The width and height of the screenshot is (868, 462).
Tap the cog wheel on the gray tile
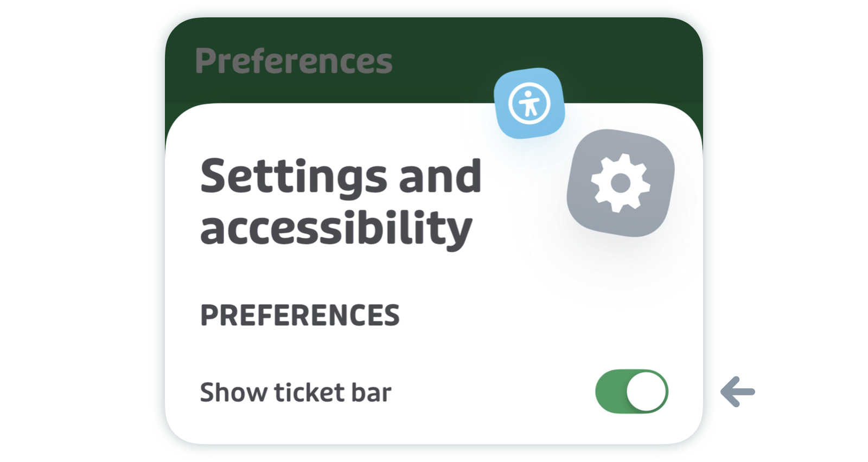pos(621,183)
